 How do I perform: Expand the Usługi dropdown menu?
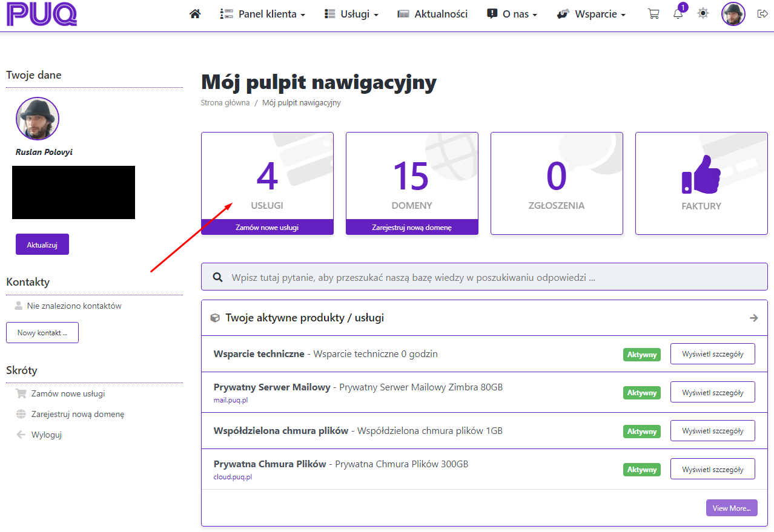pyautogui.click(x=351, y=14)
